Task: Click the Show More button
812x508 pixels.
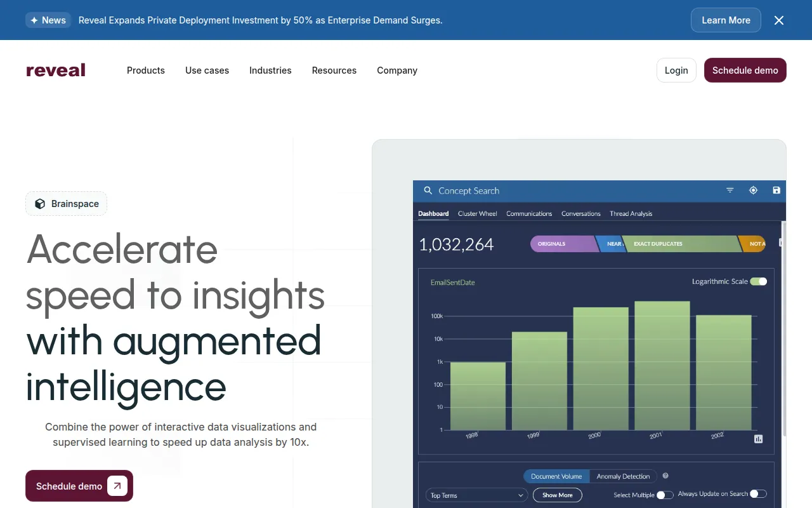Action: tap(558, 495)
